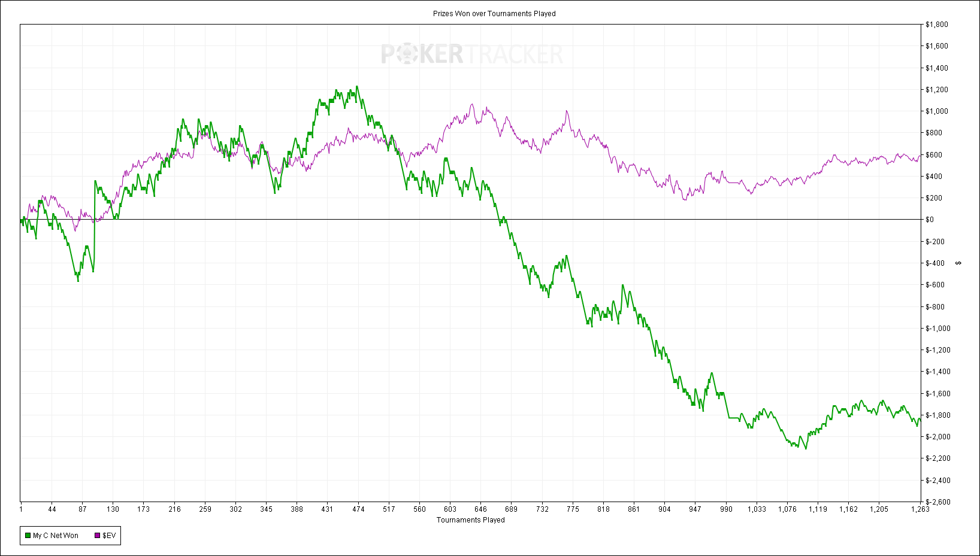The width and height of the screenshot is (980, 556).
Task: Select the x-axis tick label 130
Action: pos(113,509)
